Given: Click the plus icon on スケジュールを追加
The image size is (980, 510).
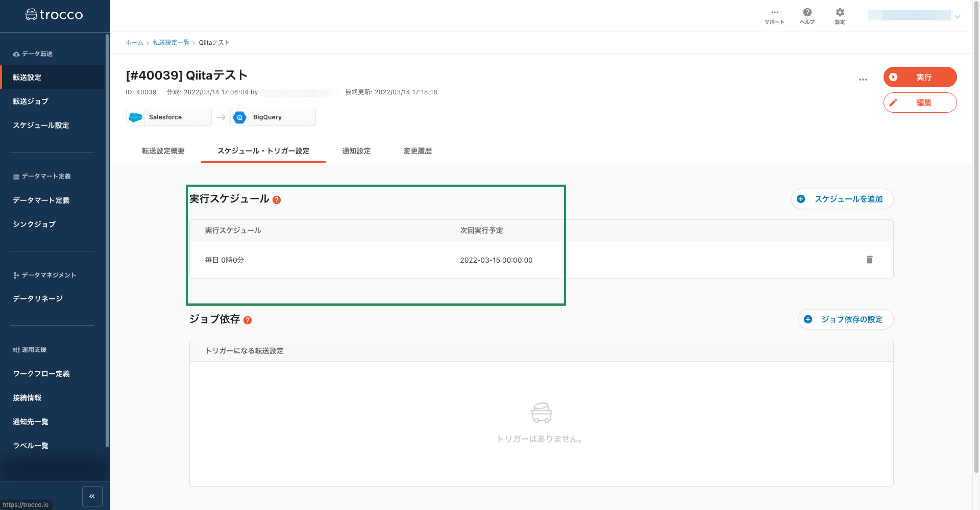Looking at the screenshot, I should tap(801, 199).
